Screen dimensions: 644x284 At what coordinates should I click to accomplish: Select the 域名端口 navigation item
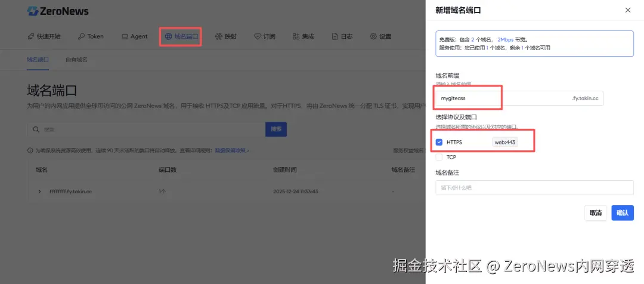tap(181, 36)
